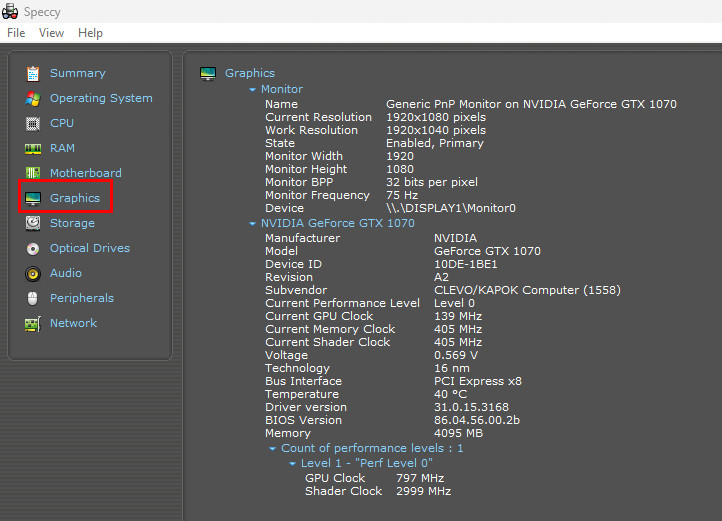Click the CLEVO/KAPOK Computer (1558) subvendor value
The image size is (722, 521).
tap(527, 290)
